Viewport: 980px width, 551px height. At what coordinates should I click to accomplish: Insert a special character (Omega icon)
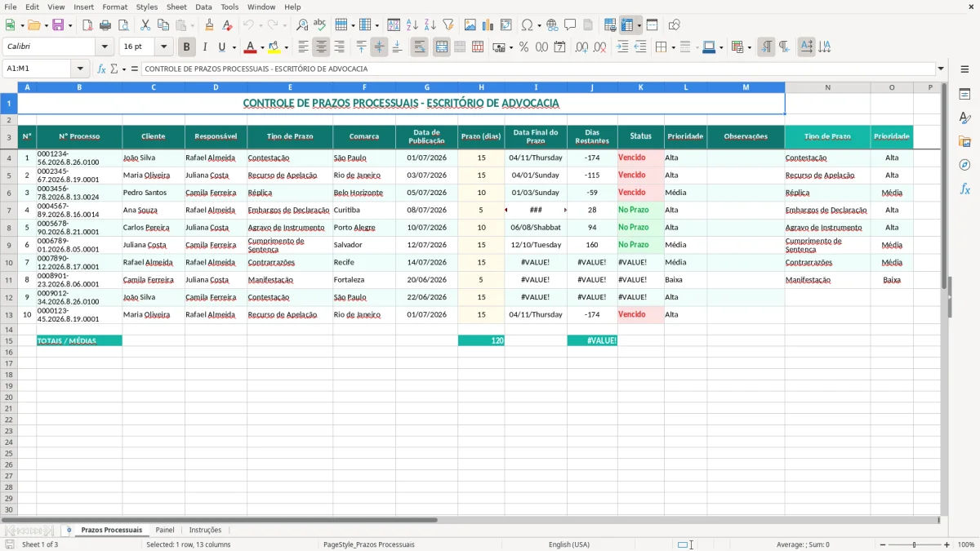click(x=527, y=25)
